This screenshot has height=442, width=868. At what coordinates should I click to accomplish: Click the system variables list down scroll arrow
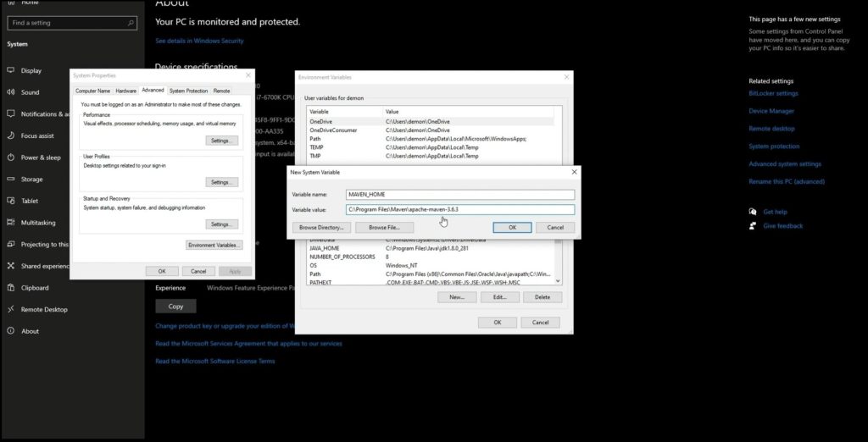(558, 281)
